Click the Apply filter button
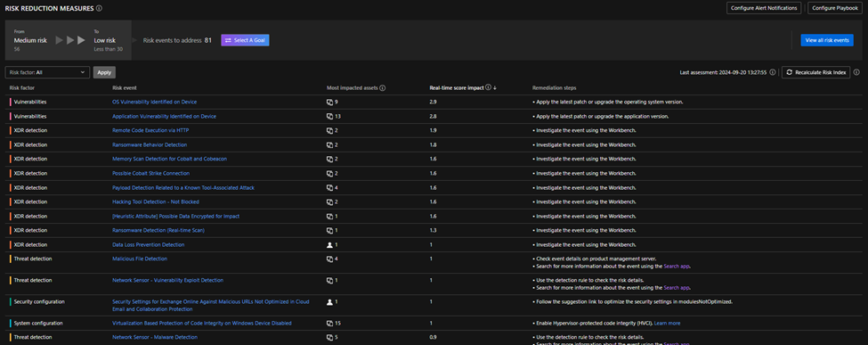This screenshot has width=868, height=345. (104, 72)
